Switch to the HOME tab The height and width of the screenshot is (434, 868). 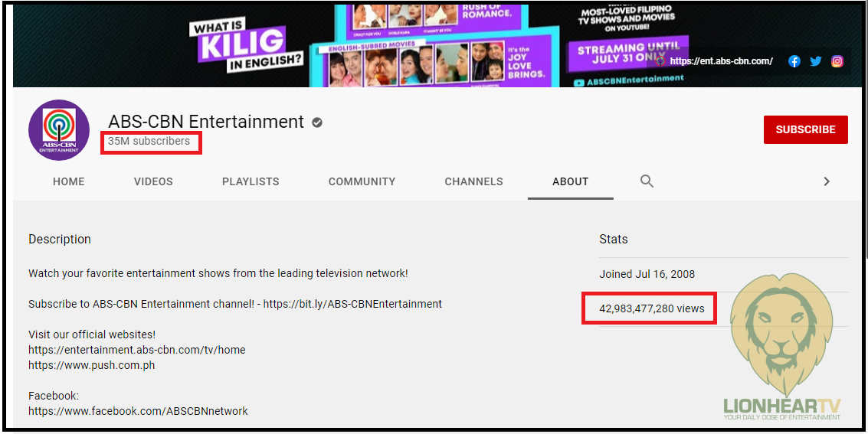tap(69, 181)
